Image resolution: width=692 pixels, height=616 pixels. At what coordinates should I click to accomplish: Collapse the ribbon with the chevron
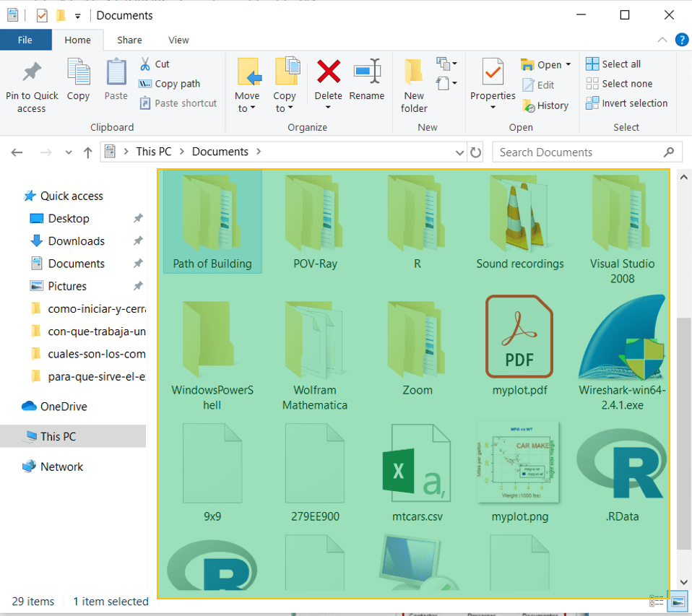click(x=662, y=40)
